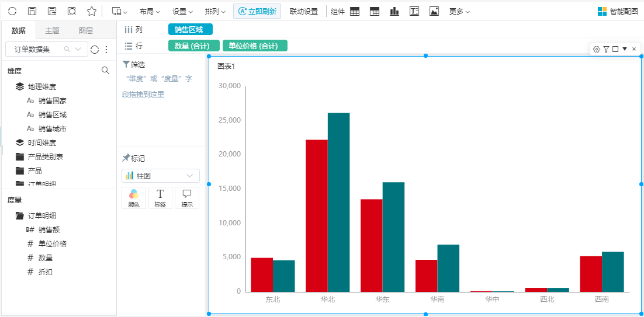Open the 排列 menu
Image resolution: width=644 pixels, height=317 pixels.
215,12
